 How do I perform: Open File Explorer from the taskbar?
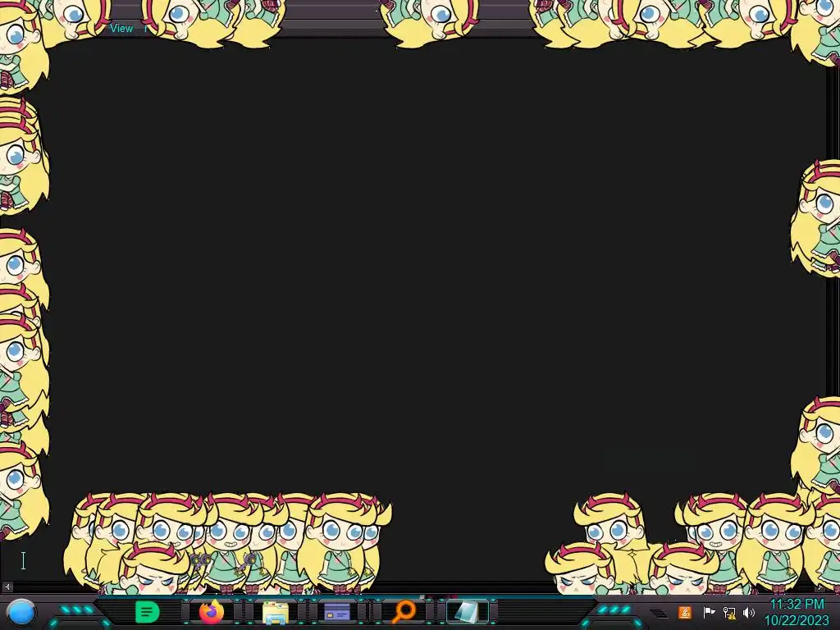pos(276,612)
